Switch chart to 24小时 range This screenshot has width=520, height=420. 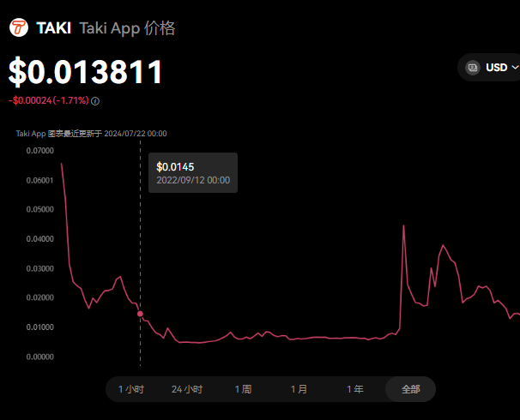pyautogui.click(x=187, y=389)
